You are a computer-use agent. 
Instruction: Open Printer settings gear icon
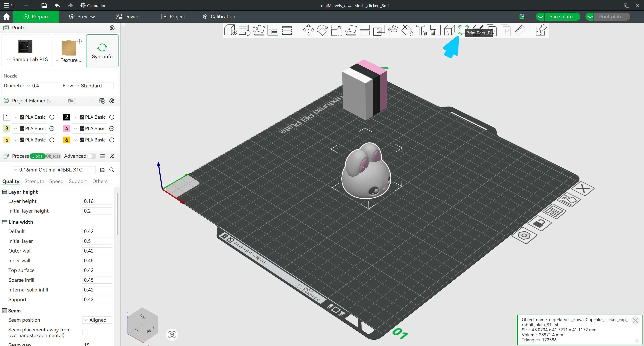pyautogui.click(x=112, y=28)
